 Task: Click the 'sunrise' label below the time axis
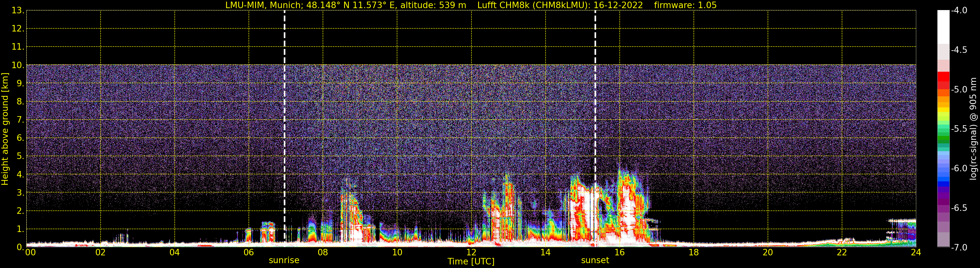pos(284,261)
